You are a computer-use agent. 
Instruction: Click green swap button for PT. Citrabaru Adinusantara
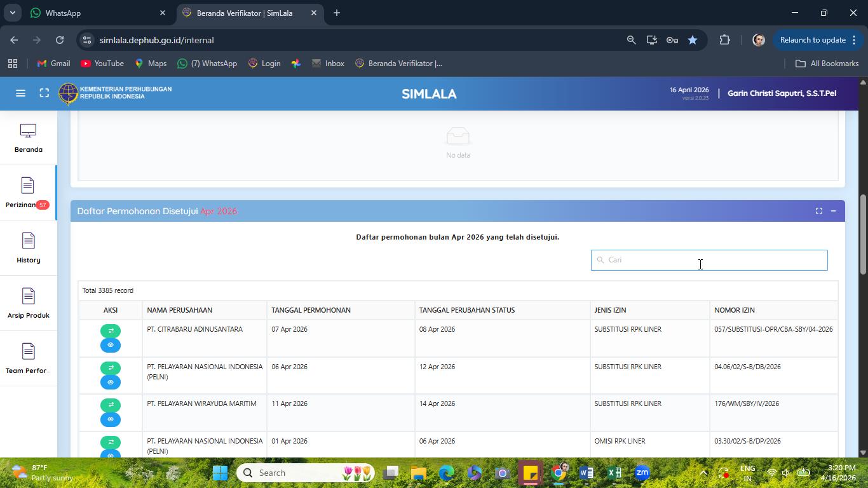tap(111, 330)
